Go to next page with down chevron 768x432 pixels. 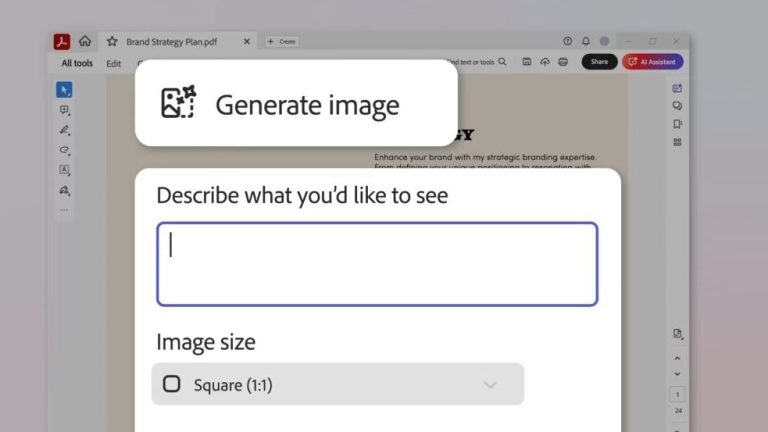pos(677,373)
